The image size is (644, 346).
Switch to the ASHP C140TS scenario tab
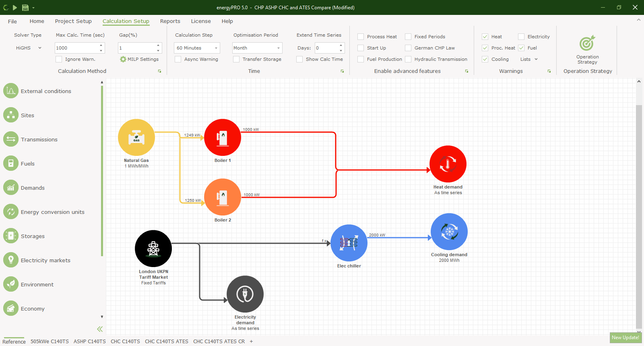click(89, 341)
